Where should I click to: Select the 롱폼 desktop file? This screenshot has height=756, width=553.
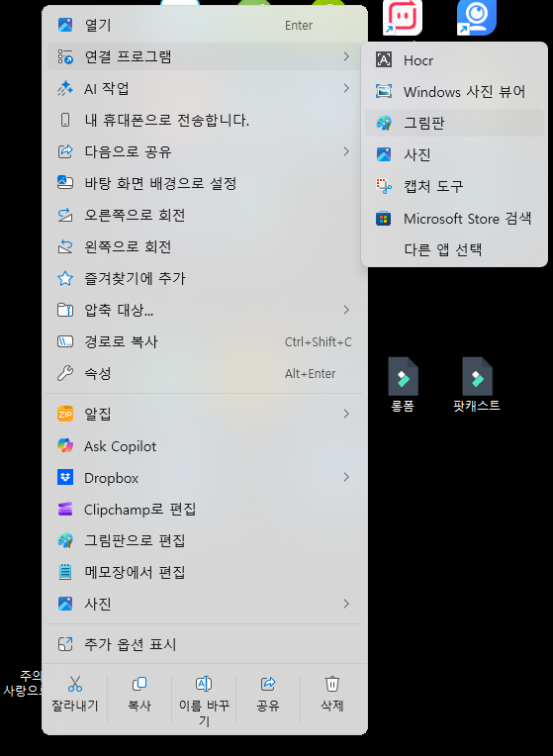click(403, 384)
